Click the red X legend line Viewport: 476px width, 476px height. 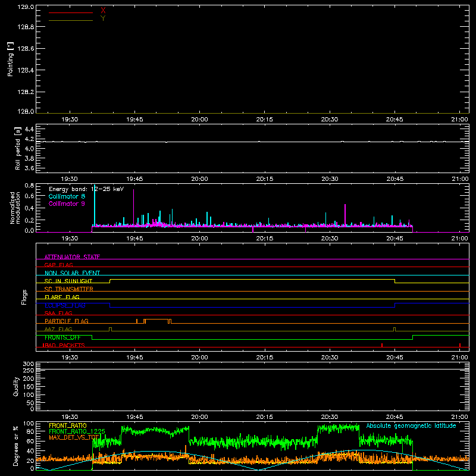[71, 12]
